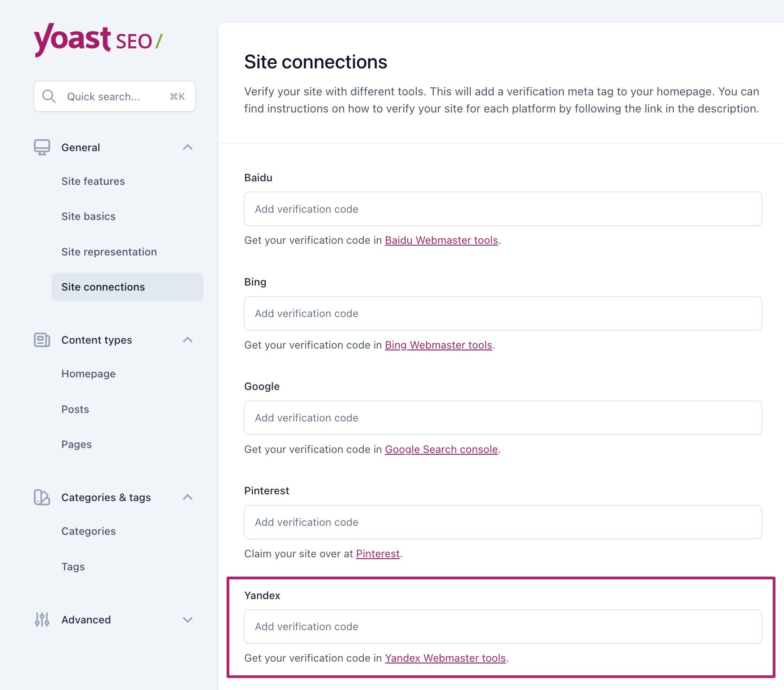Open the Pinterest claim link

(378, 554)
